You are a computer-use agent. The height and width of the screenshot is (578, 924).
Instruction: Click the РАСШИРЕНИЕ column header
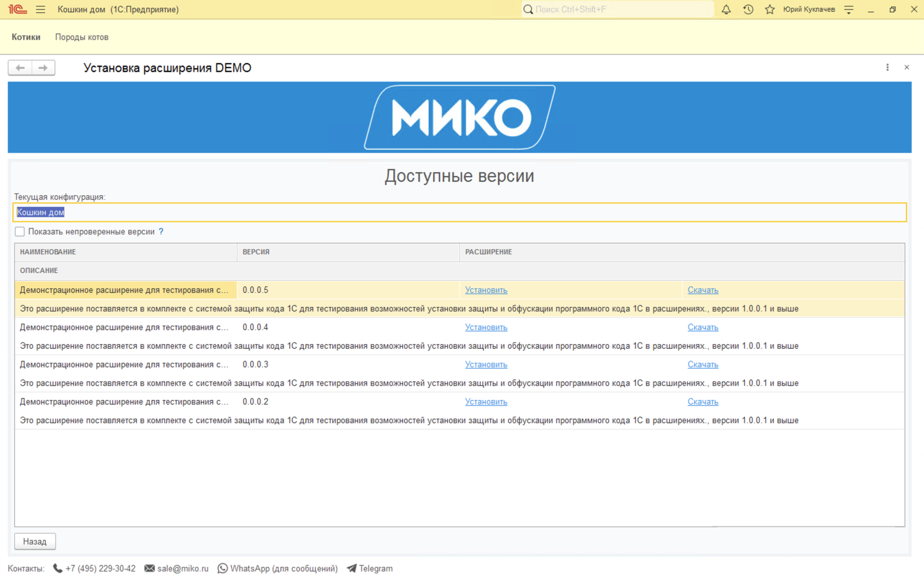(x=682, y=252)
